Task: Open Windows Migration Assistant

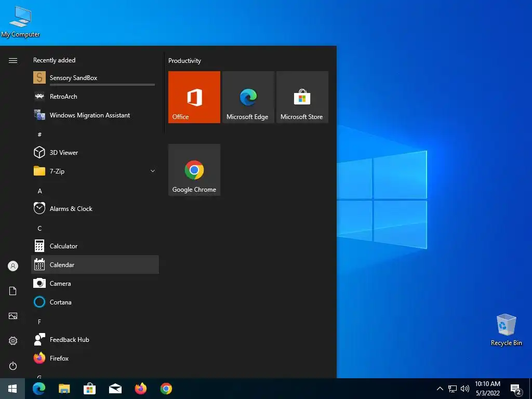Action: pyautogui.click(x=95, y=115)
